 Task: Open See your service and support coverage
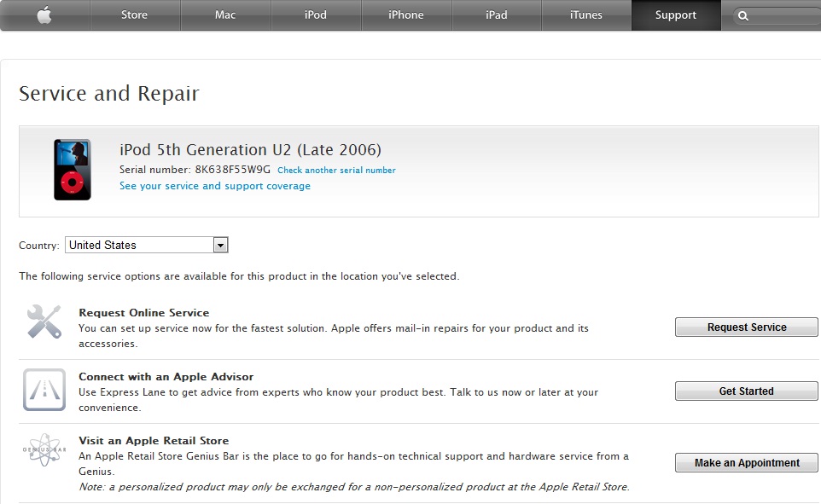(x=215, y=186)
